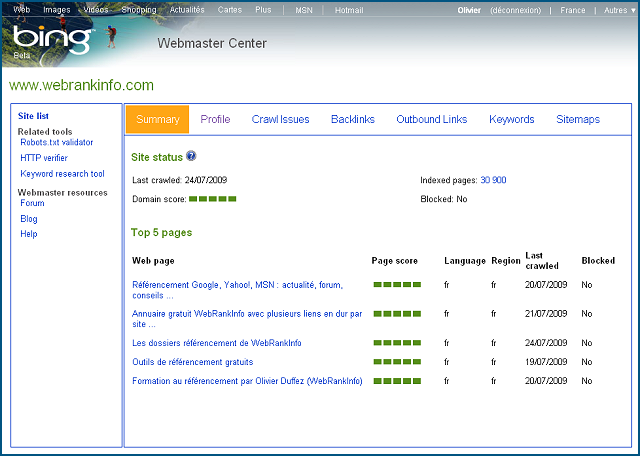
Task: Launch the HTTP verifier tool
Action: click(x=44, y=158)
